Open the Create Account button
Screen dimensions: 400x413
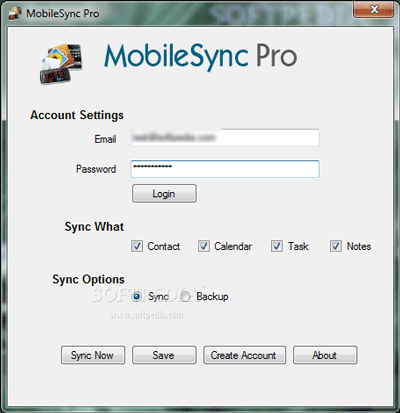(245, 355)
